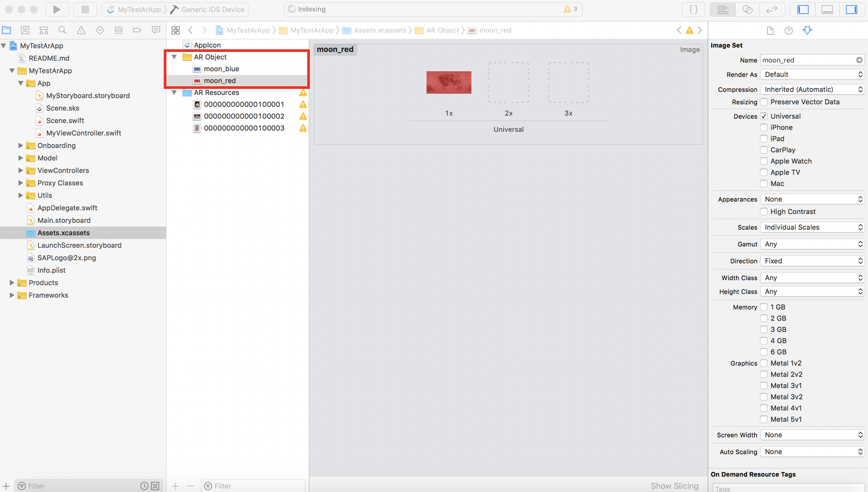Open the Scales dropdown menu

813,227
